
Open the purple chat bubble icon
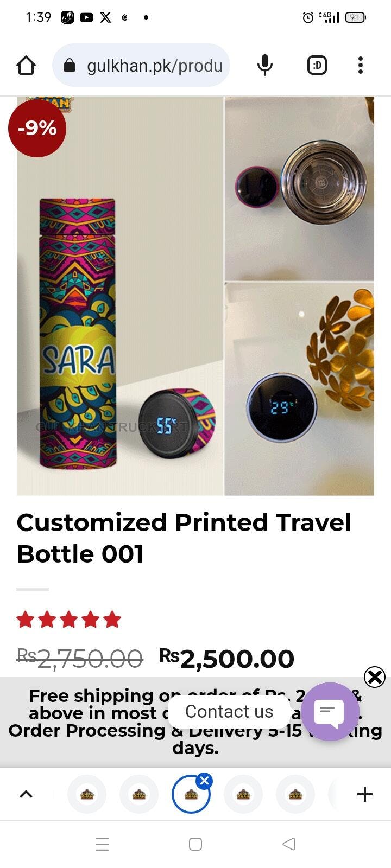point(330,712)
